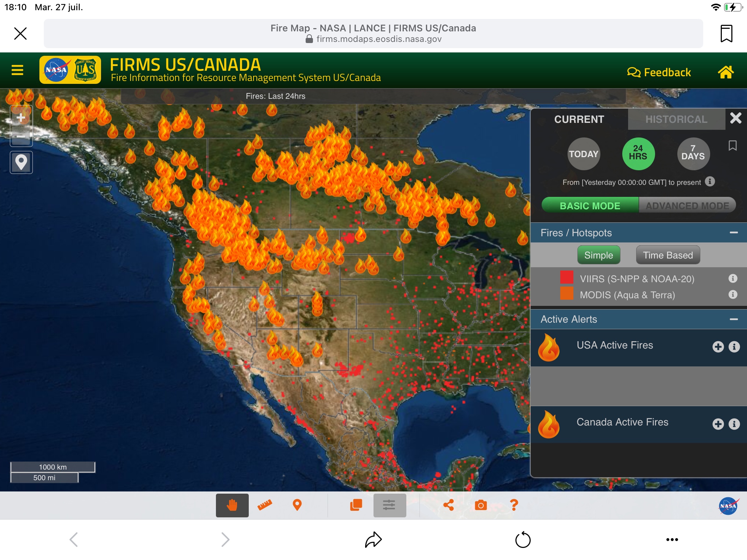This screenshot has width=747, height=560.
Task: Click the red VIIRS color swatch
Action: click(x=566, y=277)
